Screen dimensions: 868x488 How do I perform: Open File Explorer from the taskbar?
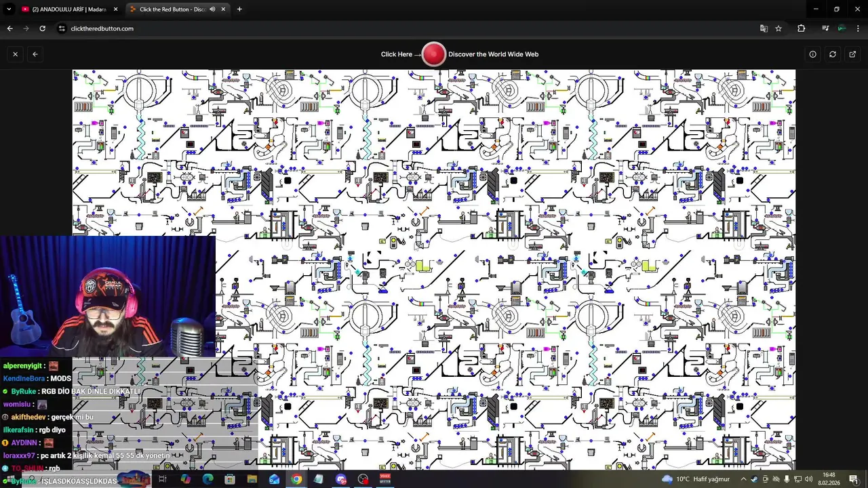pos(252,479)
